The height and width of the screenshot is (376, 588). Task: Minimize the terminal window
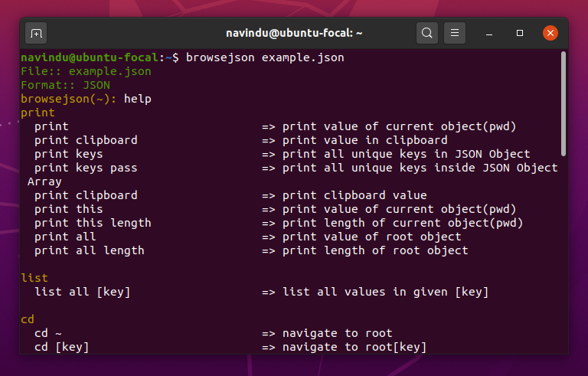489,34
